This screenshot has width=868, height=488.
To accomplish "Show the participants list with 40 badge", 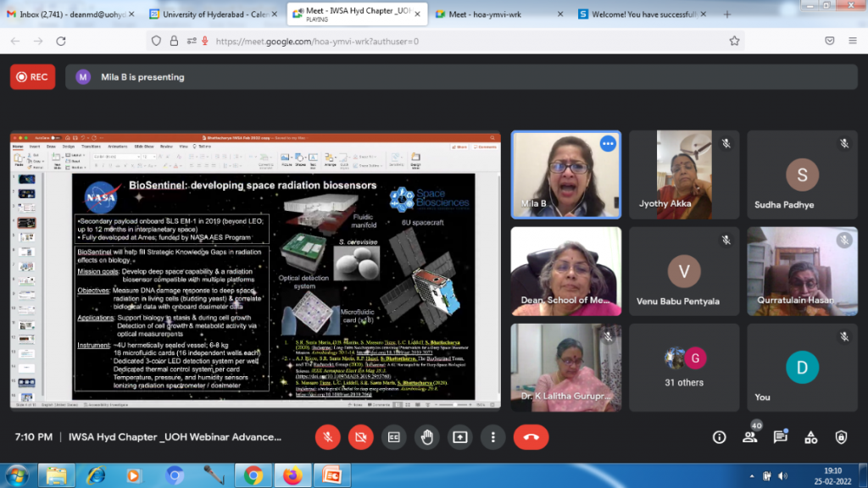I will (750, 437).
